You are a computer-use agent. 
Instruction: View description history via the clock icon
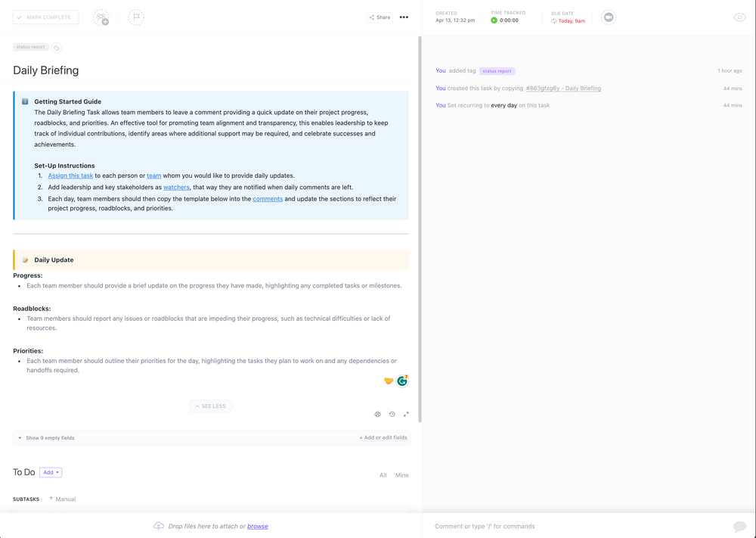point(392,414)
